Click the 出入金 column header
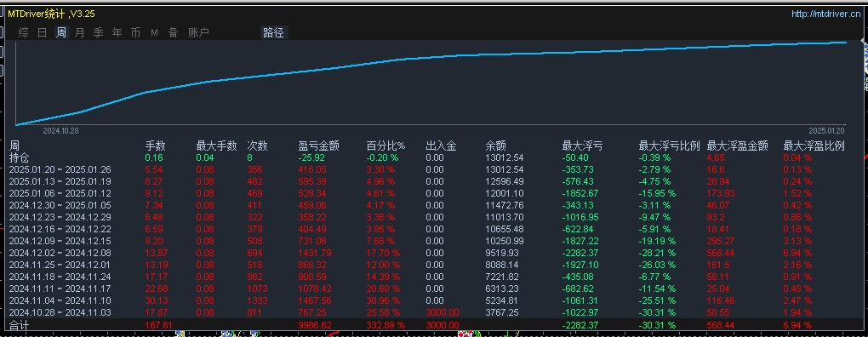868x337 pixels. pos(441,146)
